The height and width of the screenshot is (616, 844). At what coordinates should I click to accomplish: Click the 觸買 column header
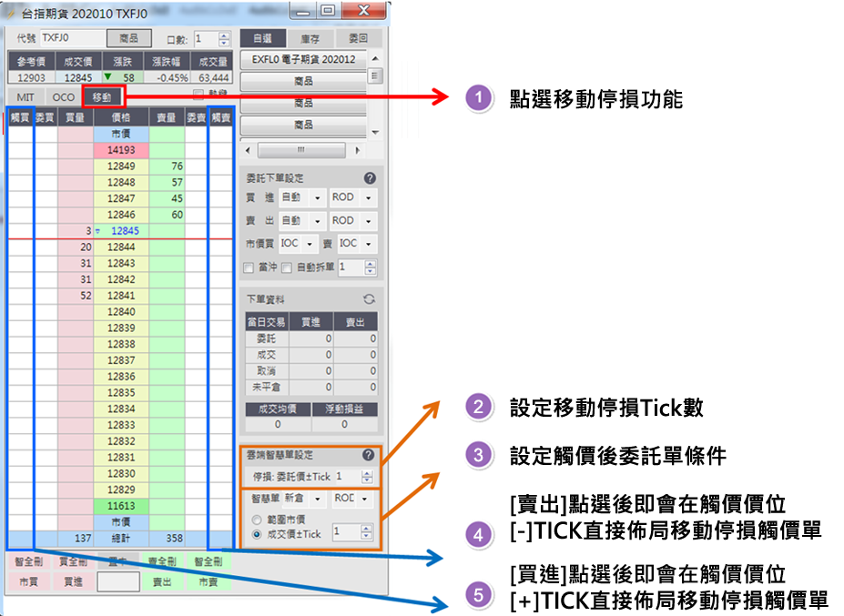point(20,117)
